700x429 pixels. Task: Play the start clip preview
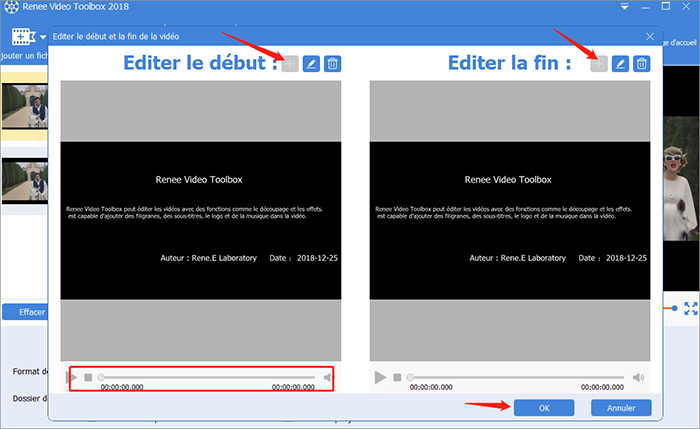[x=72, y=378]
